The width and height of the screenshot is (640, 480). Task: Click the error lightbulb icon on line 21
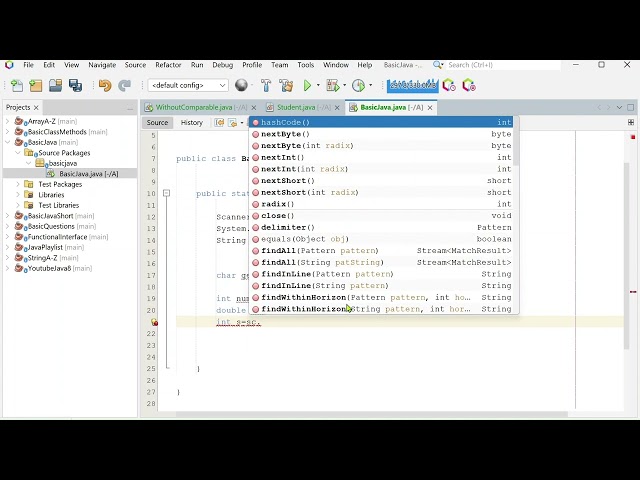pos(154,322)
